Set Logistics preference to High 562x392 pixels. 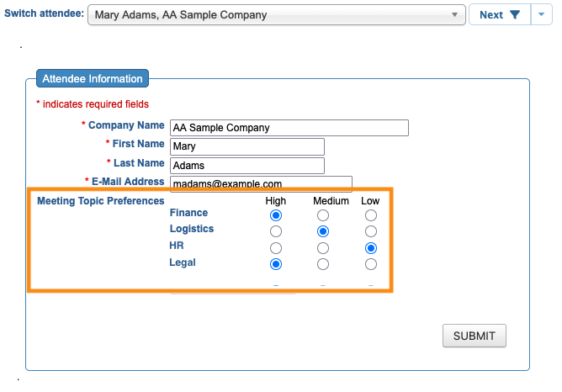click(x=276, y=231)
